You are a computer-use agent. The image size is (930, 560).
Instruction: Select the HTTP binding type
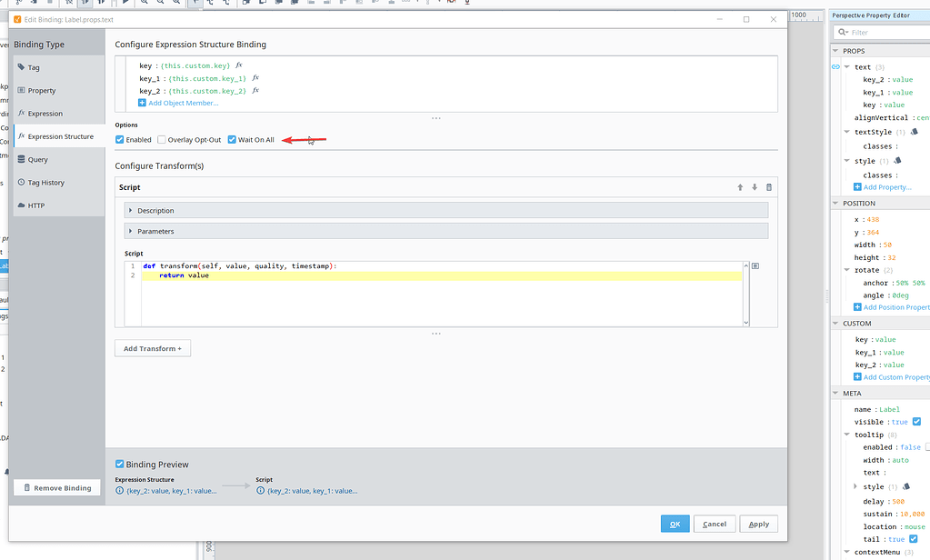tap(38, 205)
